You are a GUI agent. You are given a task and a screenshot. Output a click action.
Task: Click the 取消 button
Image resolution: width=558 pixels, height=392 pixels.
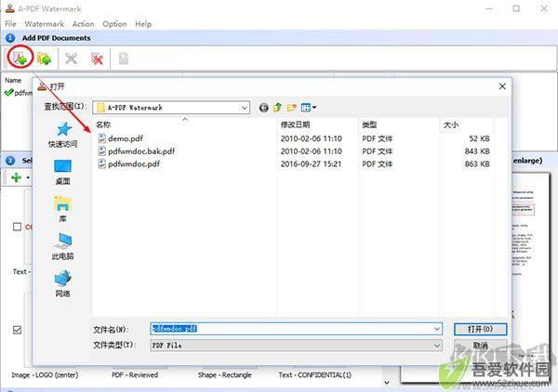[x=481, y=345]
